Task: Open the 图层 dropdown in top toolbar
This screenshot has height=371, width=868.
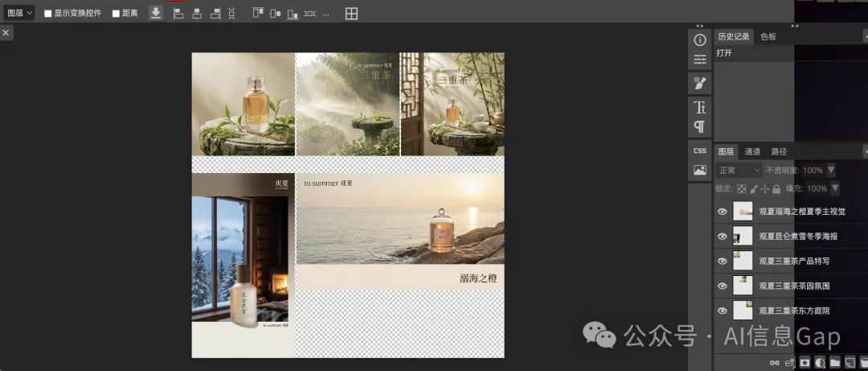Action: coord(19,13)
